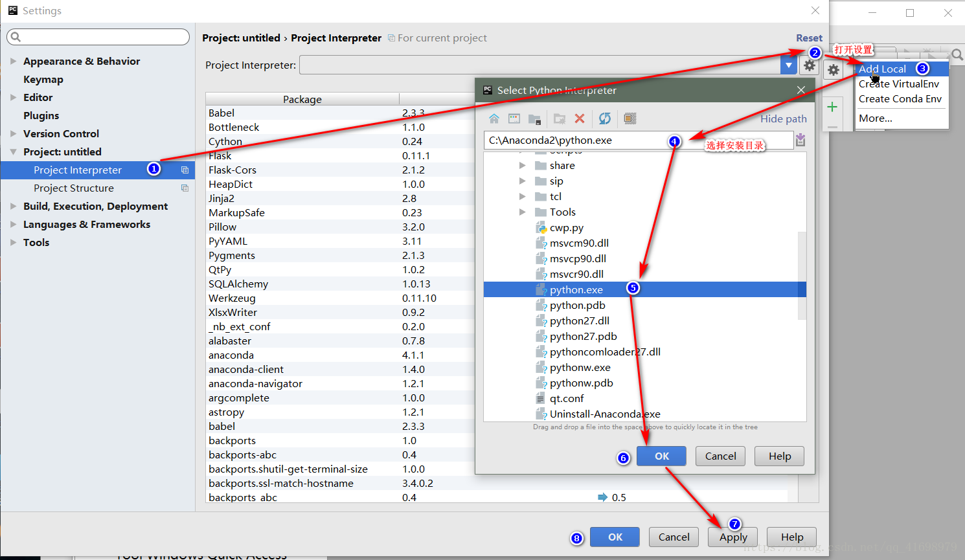Select python.exe in file tree
965x560 pixels.
[x=644, y=289]
